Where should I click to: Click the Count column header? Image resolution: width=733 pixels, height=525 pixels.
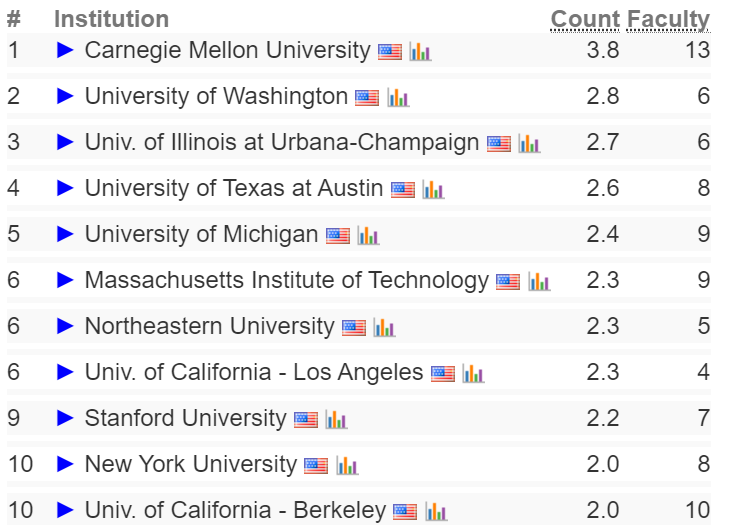click(x=585, y=20)
